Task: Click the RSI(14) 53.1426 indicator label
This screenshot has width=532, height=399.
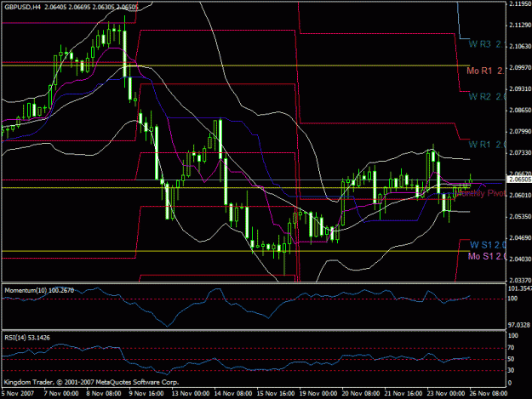Action: click(27, 338)
